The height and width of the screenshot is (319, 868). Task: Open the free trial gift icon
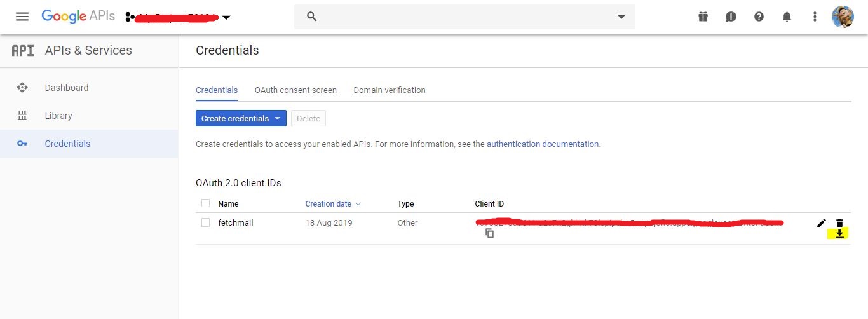[x=703, y=17]
